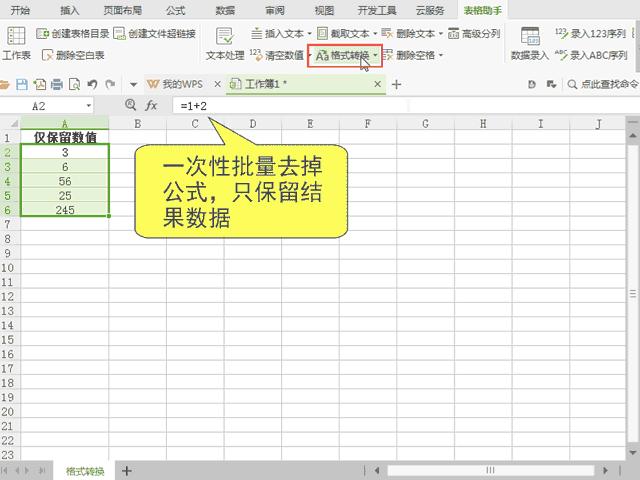Click 高级分列 button
The height and width of the screenshot is (480, 640).
click(474, 33)
